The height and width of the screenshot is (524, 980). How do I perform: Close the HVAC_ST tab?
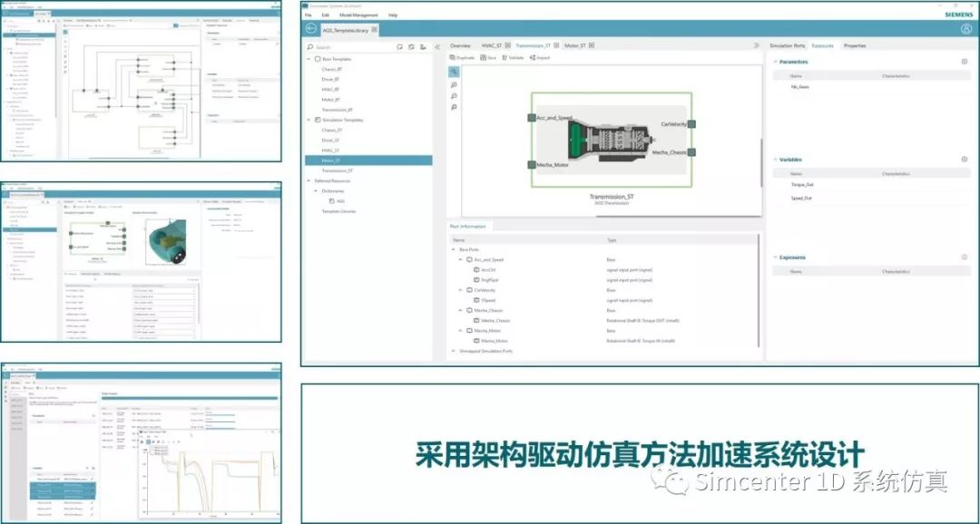[508, 45]
